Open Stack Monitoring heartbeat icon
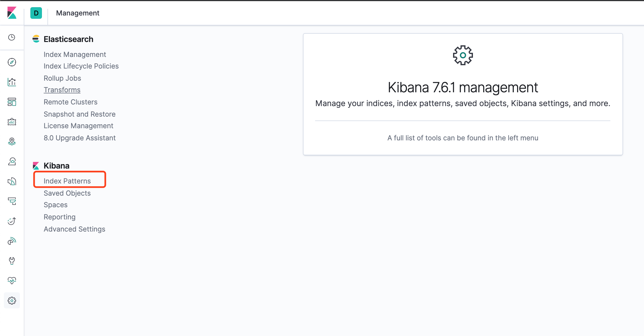 12,280
